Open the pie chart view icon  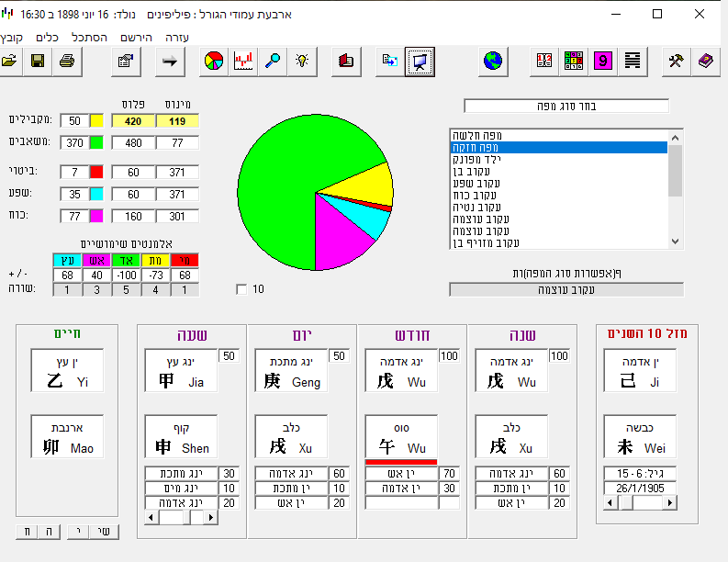(214, 62)
